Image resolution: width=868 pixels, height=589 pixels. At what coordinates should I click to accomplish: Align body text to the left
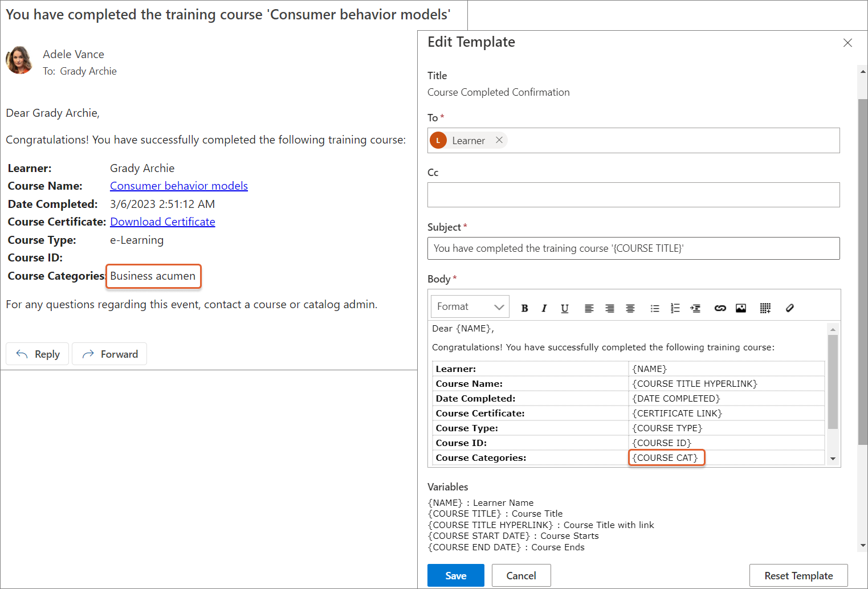(589, 308)
